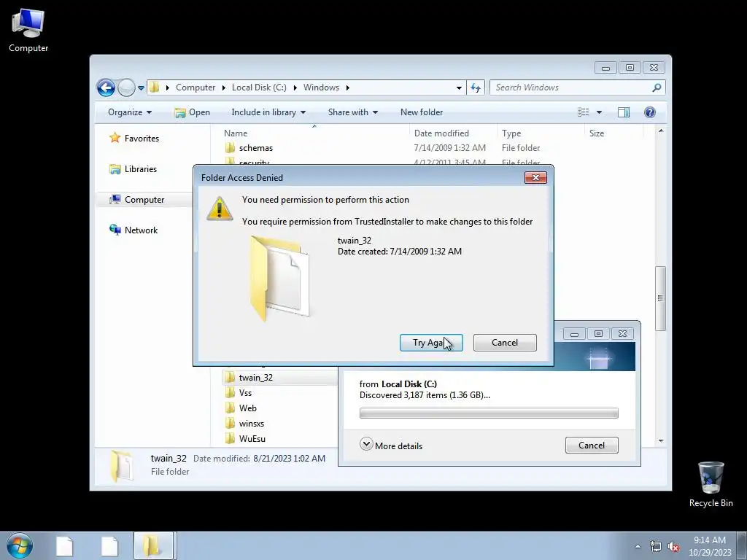Click the progress bar in delete window
747x560 pixels.
489,413
